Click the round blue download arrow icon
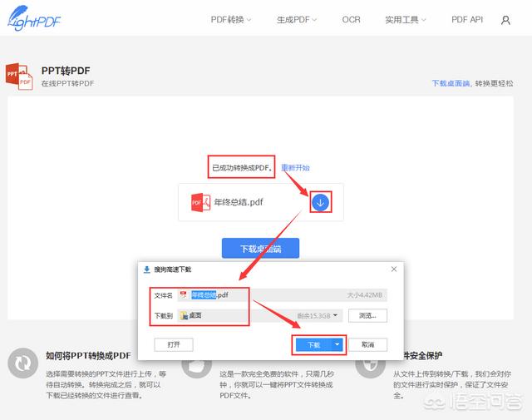 pos(320,203)
